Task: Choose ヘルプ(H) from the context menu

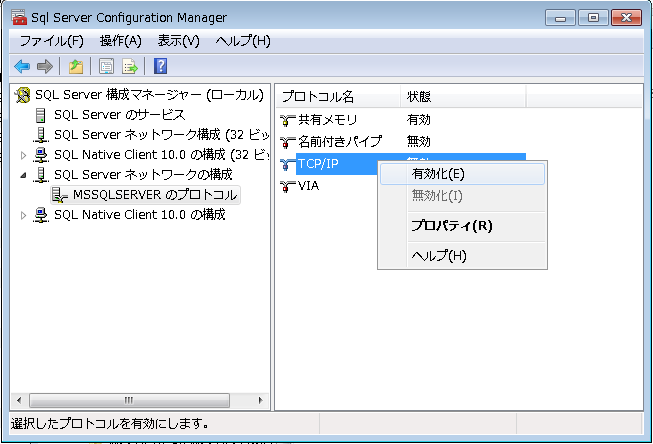Action: coord(462,256)
